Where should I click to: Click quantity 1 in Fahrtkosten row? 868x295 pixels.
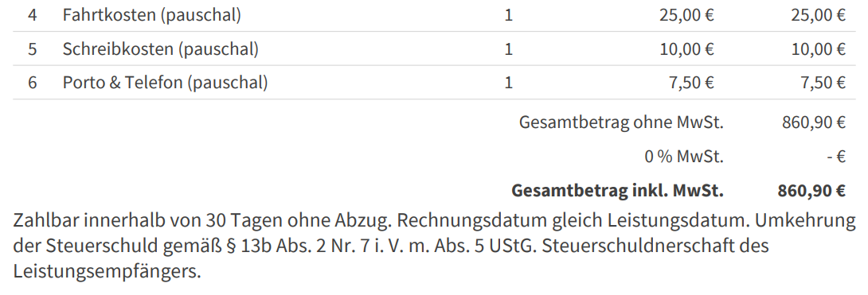tap(509, 15)
